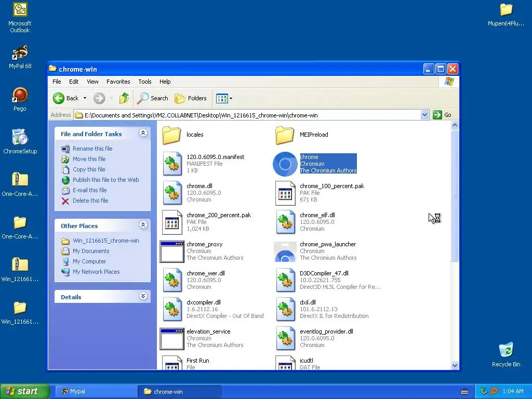Select the chrome_elf.dll file icon

point(285,222)
